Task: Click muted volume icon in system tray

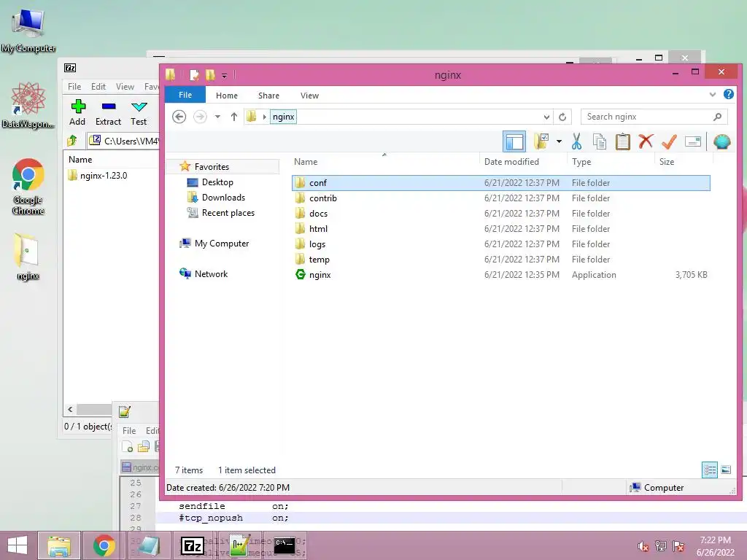Action: 643,546
